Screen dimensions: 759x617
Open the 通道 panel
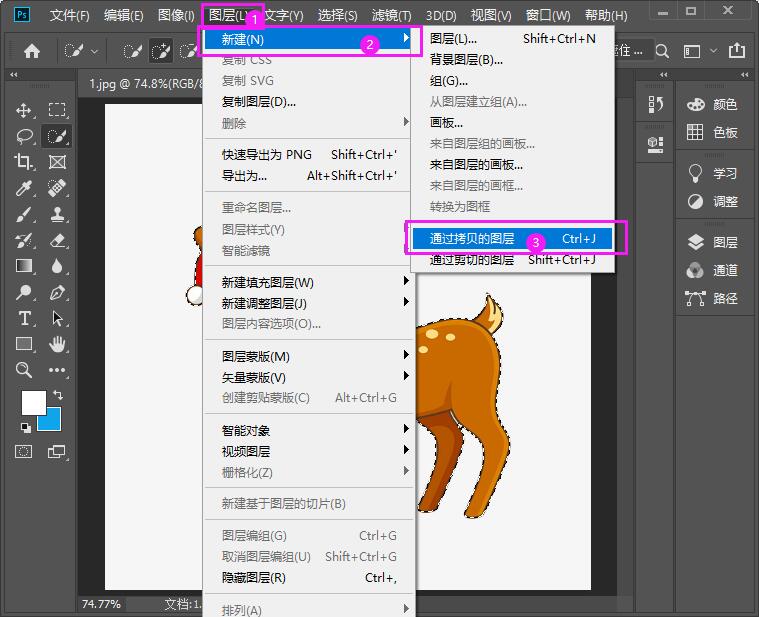click(713, 270)
